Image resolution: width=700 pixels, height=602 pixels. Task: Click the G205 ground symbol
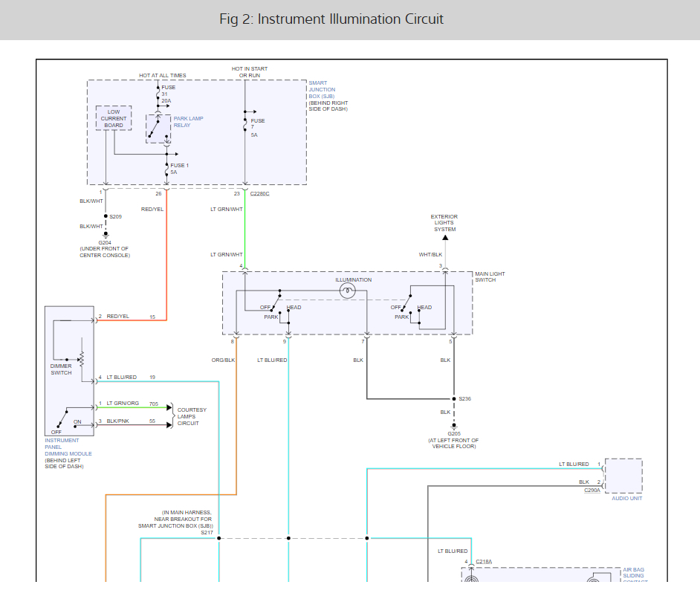(x=454, y=426)
